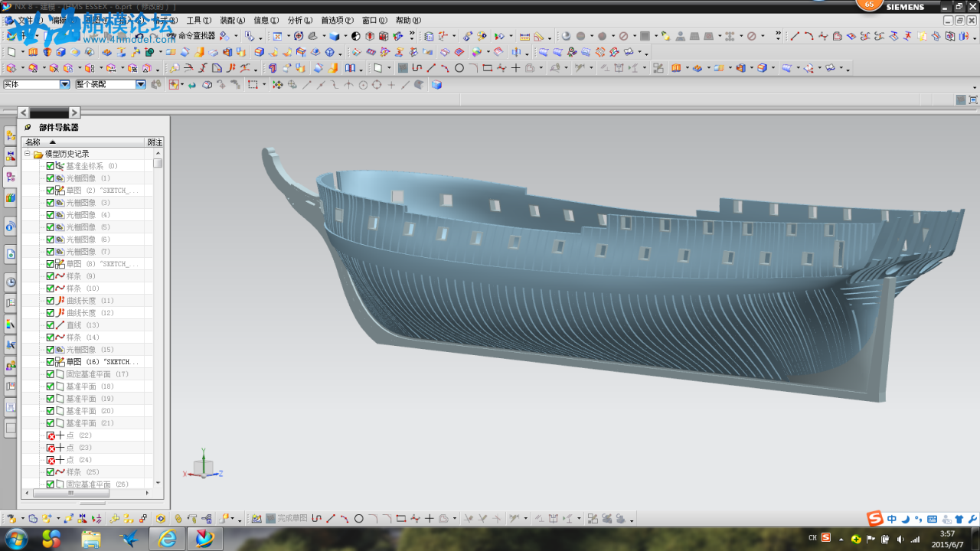
Task: Switch to the NX application on the taskbar
Action: click(205, 539)
